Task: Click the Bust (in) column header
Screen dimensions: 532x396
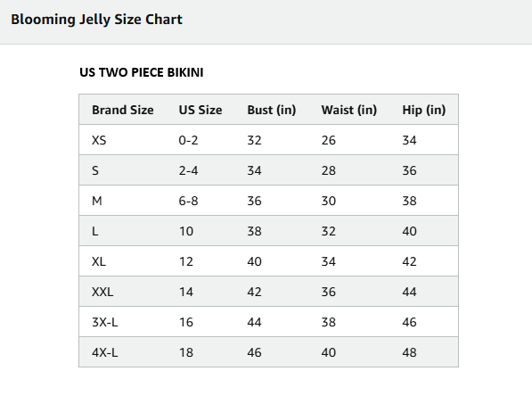Action: [x=272, y=110]
